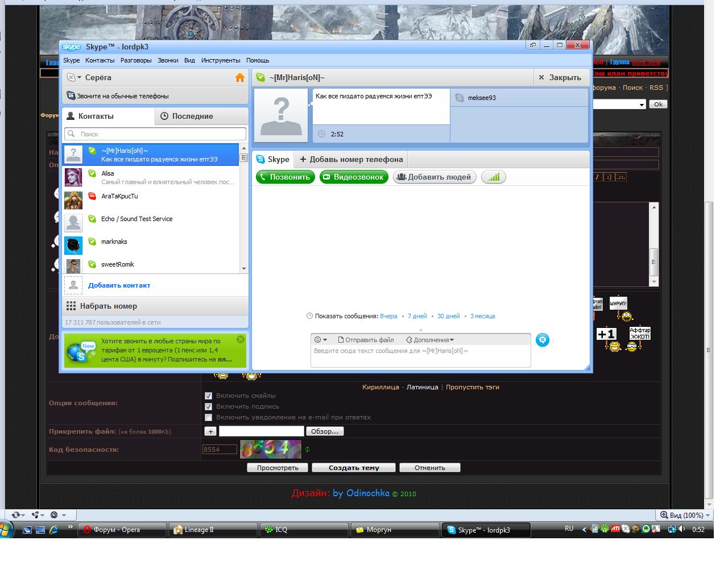Show messages from 7 дней
728x582 pixels.
[x=417, y=316]
